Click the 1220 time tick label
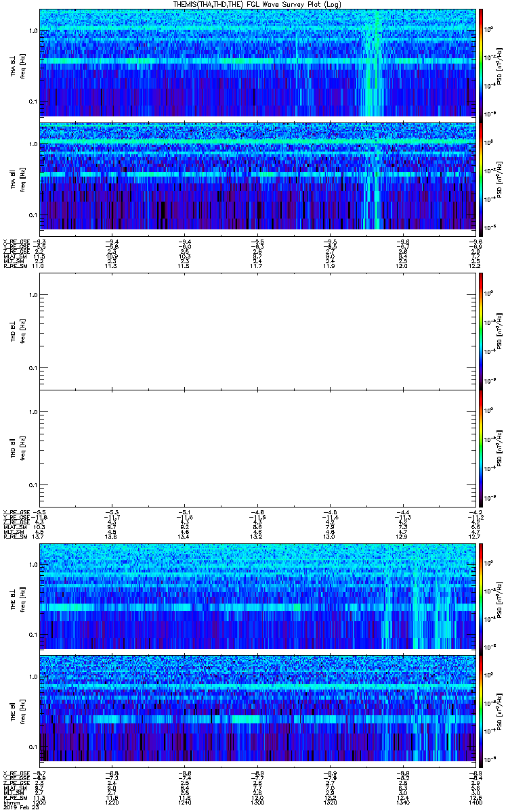Viewport: 508px width, 812px height. 112,803
